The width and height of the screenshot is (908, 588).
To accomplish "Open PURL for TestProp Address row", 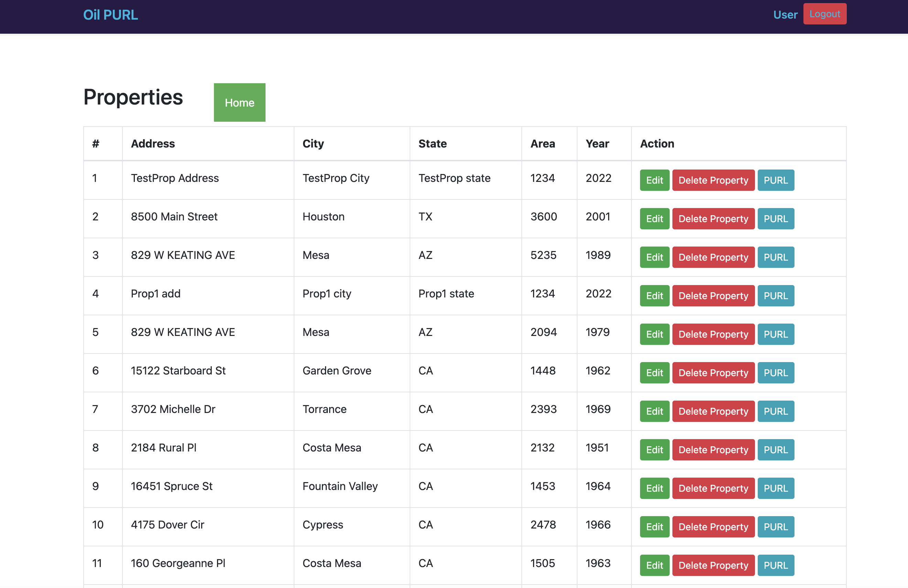I will pyautogui.click(x=776, y=181).
